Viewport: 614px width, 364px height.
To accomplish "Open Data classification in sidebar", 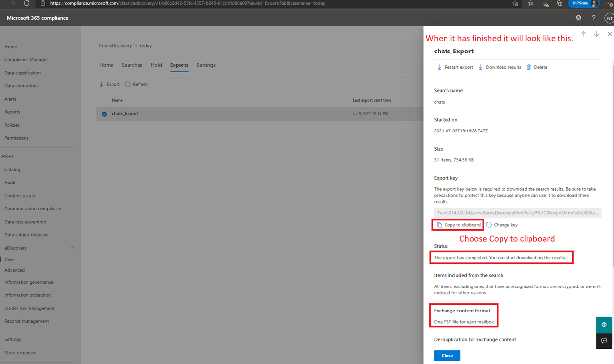I will click(x=23, y=73).
